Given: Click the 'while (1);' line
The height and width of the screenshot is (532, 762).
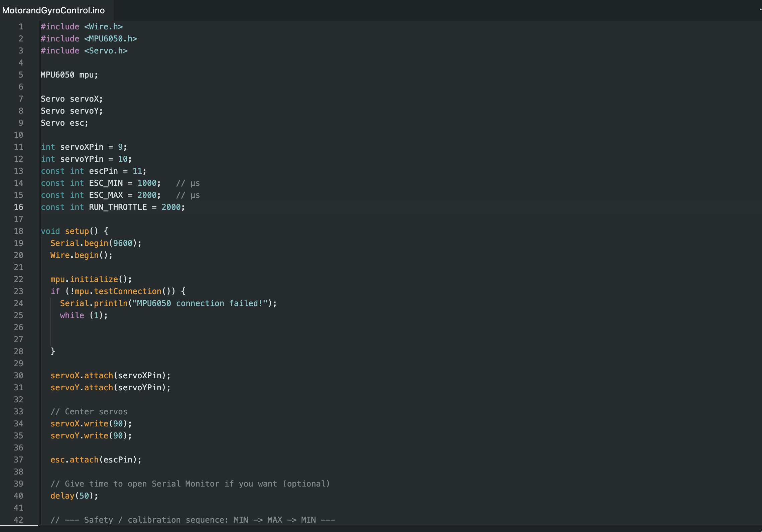Looking at the screenshot, I should (x=84, y=315).
